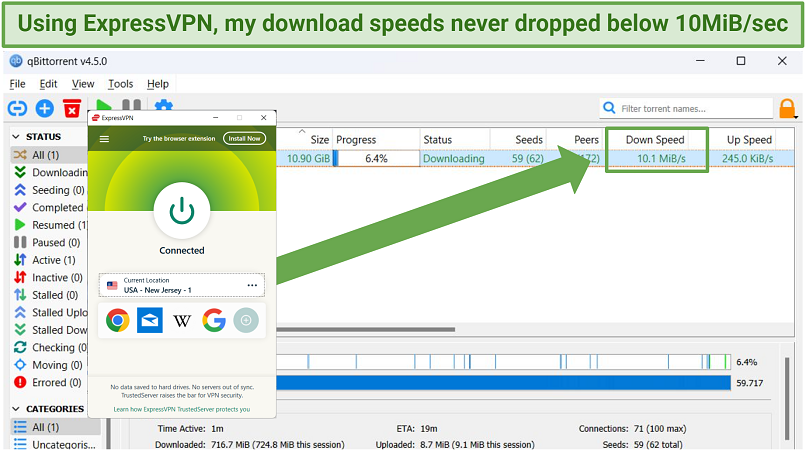This screenshot has height=452, width=806.
Task: Click the Add torrent link icon
Action: pos(17,109)
